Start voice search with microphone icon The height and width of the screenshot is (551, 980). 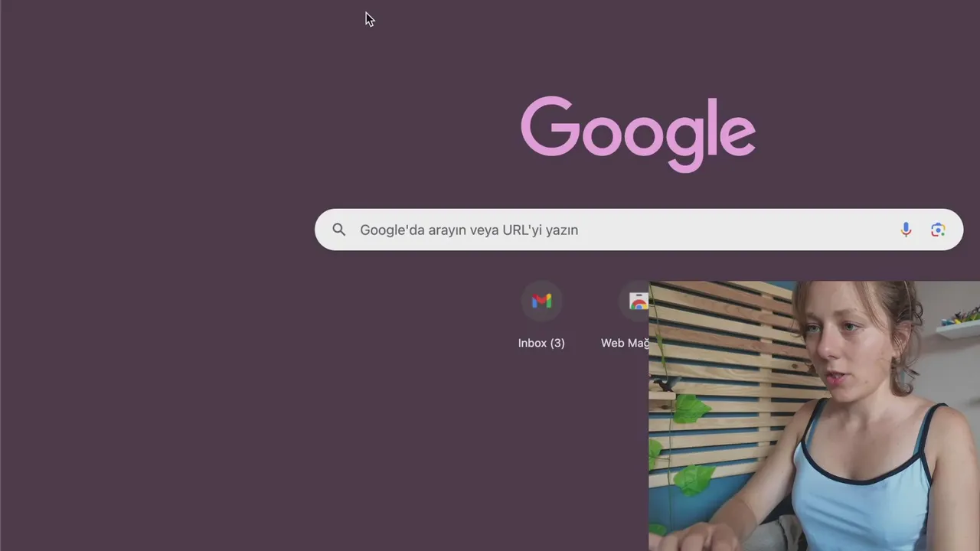[906, 230]
